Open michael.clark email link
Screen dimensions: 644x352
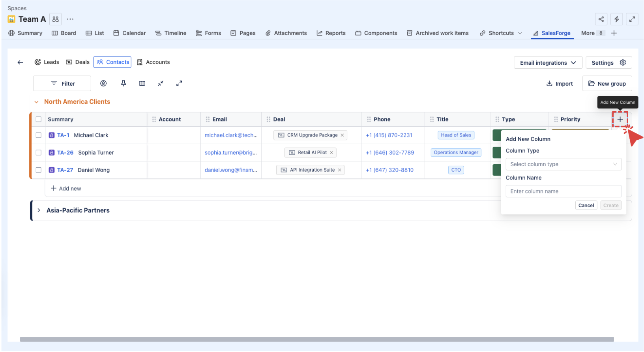click(231, 135)
